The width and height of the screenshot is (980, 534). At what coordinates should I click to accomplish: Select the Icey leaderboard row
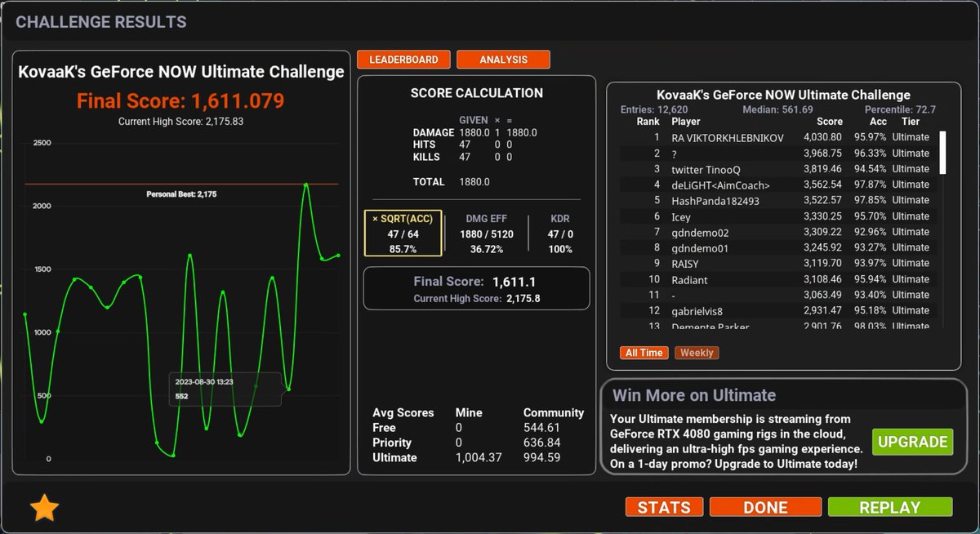pyautogui.click(x=780, y=216)
